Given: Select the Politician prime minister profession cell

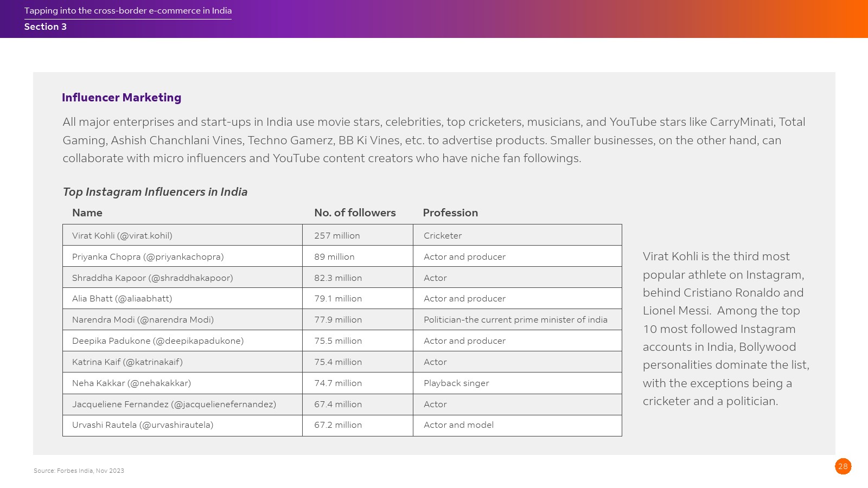Looking at the screenshot, I should pos(515,320).
